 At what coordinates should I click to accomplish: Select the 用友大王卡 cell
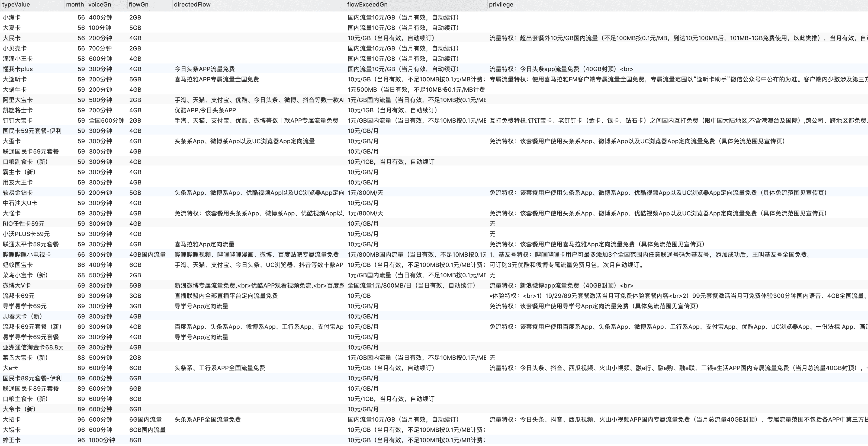coord(18,182)
